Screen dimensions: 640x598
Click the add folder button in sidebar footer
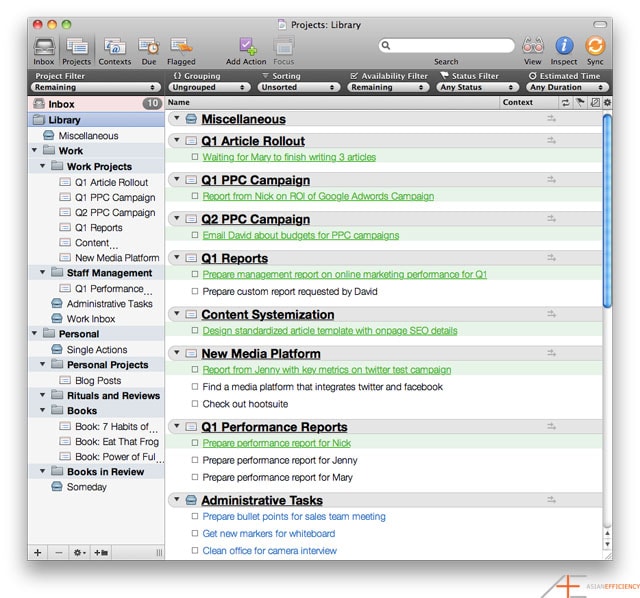coord(101,553)
